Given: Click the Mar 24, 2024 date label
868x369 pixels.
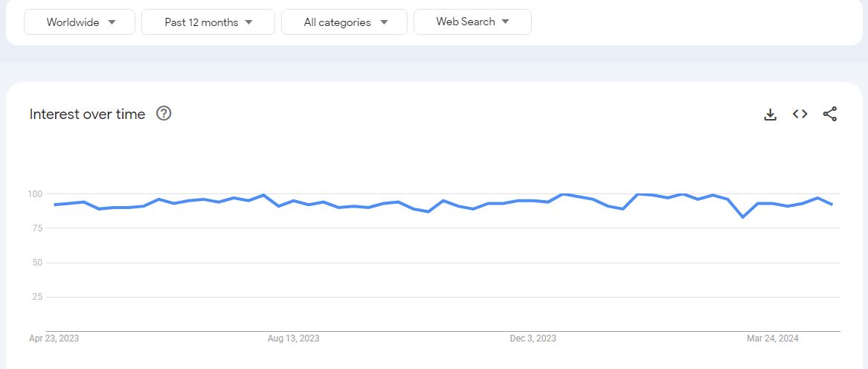Looking at the screenshot, I should pyautogui.click(x=773, y=338).
